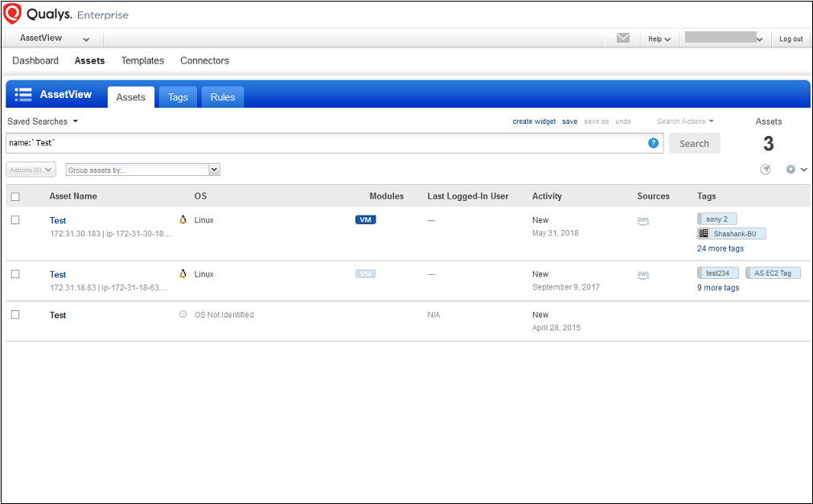Click the 24 more tags link
The width and height of the screenshot is (813, 504).
pyautogui.click(x=720, y=248)
